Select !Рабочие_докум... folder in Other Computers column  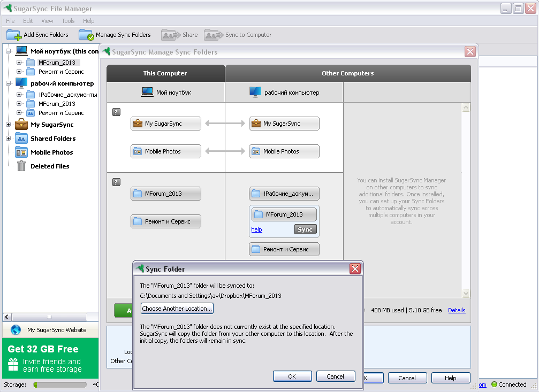[x=284, y=194]
